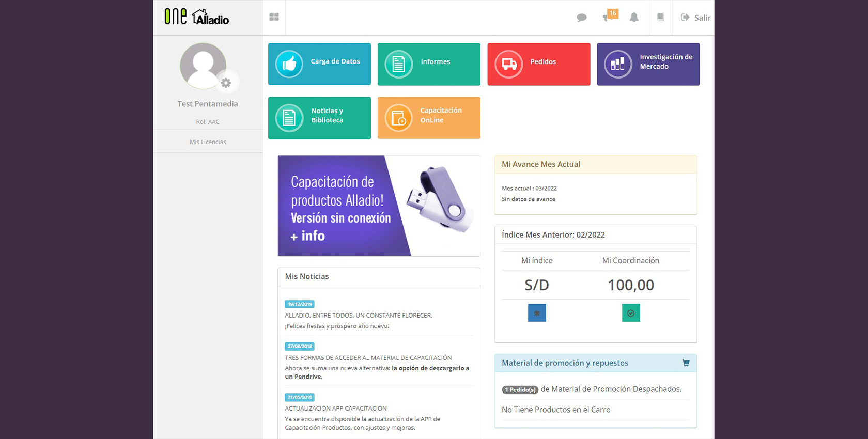Image resolution: width=868 pixels, height=439 pixels.
Task: Open the book library icon
Action: coord(660,17)
